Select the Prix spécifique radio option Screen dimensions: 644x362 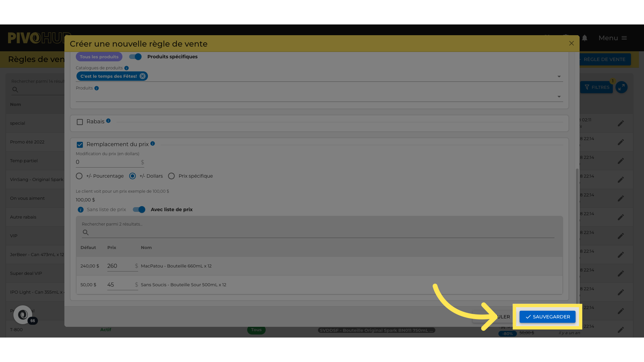coord(171,176)
